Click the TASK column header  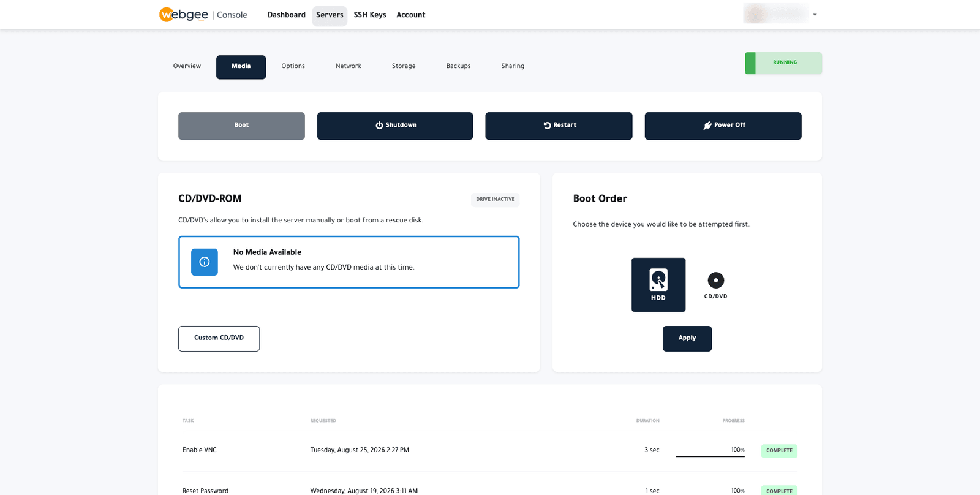click(x=188, y=421)
